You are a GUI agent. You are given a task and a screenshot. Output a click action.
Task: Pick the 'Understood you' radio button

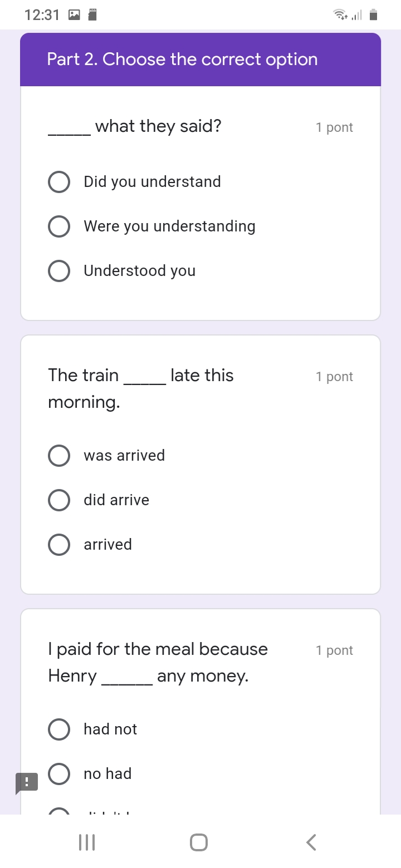click(59, 271)
